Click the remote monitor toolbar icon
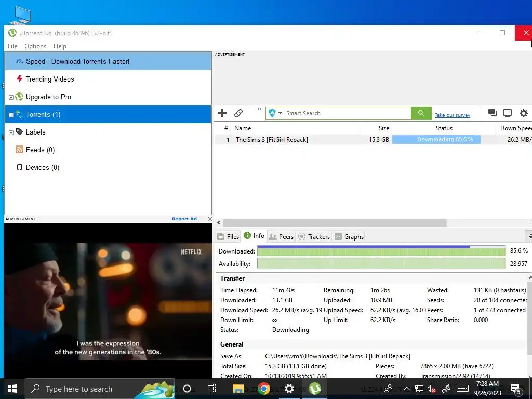The height and width of the screenshot is (399, 532). 508,113
